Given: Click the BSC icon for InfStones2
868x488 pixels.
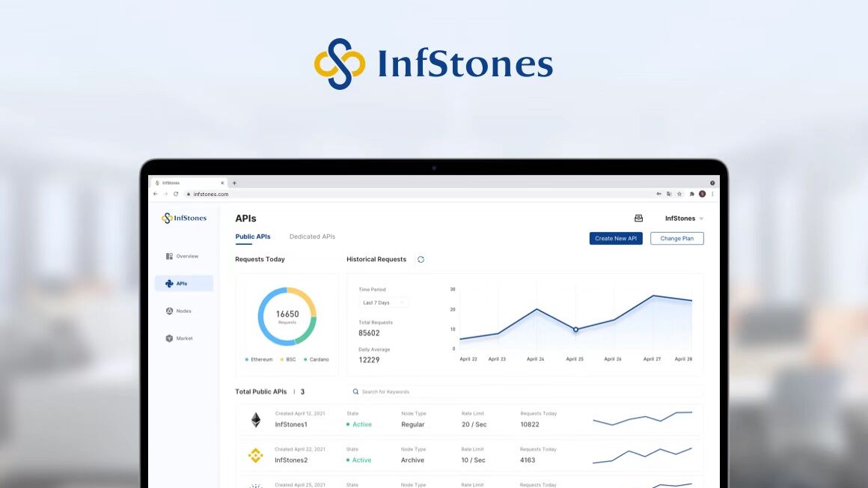Looking at the screenshot, I should coord(255,455).
